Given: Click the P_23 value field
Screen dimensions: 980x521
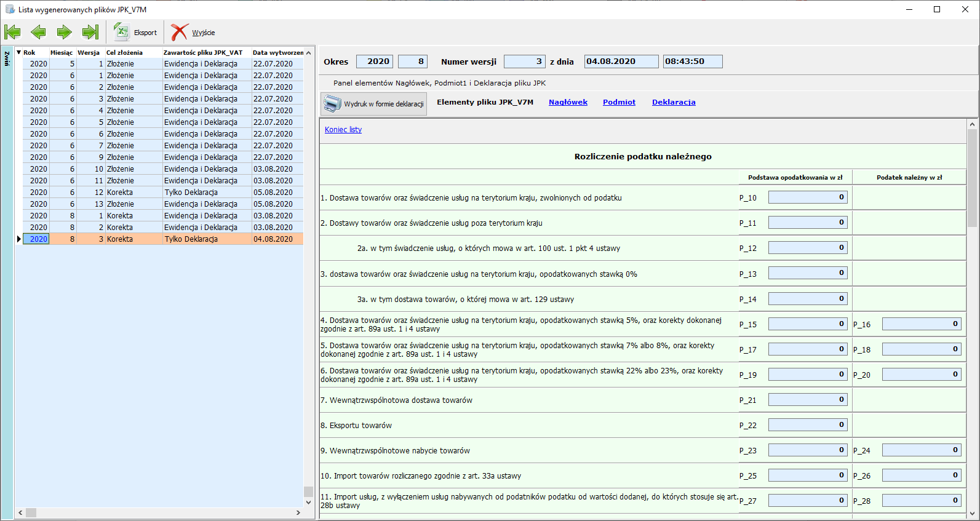Looking at the screenshot, I should click(x=808, y=450).
